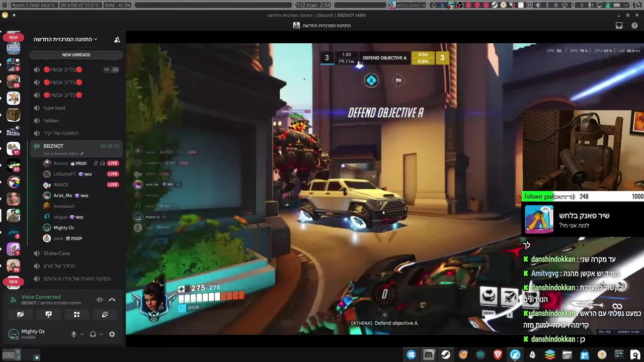Expand hidden tray icons chevron

(626, 5)
